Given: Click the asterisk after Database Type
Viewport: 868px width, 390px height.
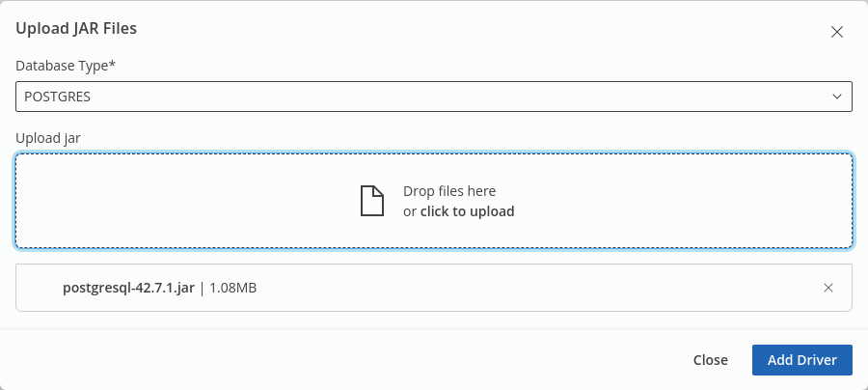Looking at the screenshot, I should pyautogui.click(x=113, y=65).
